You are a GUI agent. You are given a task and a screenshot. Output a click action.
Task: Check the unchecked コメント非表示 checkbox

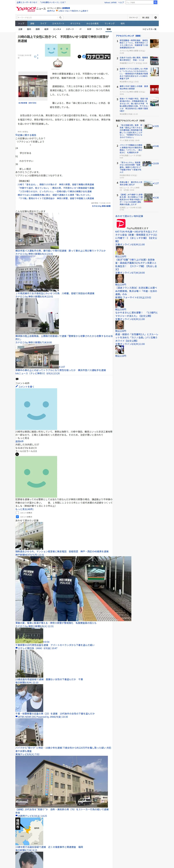pyautogui.click(x=17, y=513)
